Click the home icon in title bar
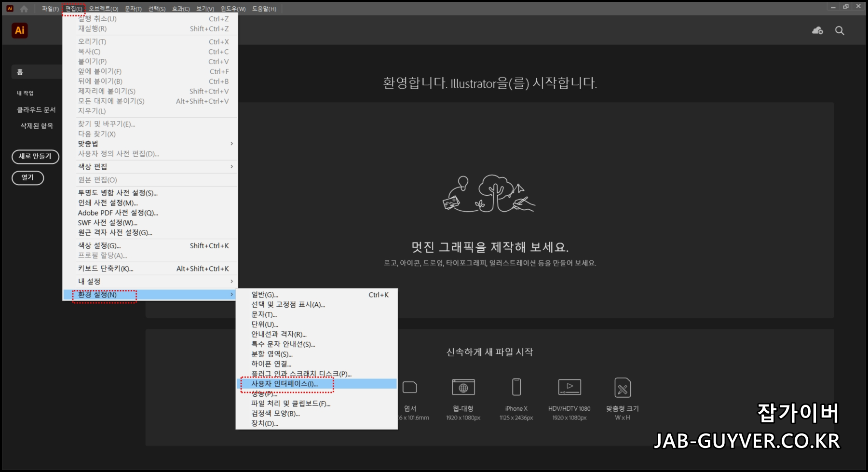 tap(24, 9)
